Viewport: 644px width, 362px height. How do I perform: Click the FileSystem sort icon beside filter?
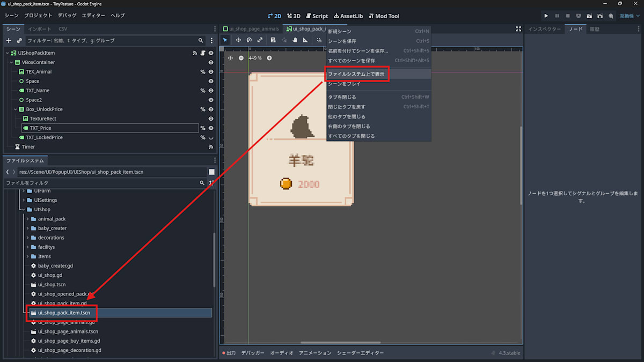pos(211,183)
